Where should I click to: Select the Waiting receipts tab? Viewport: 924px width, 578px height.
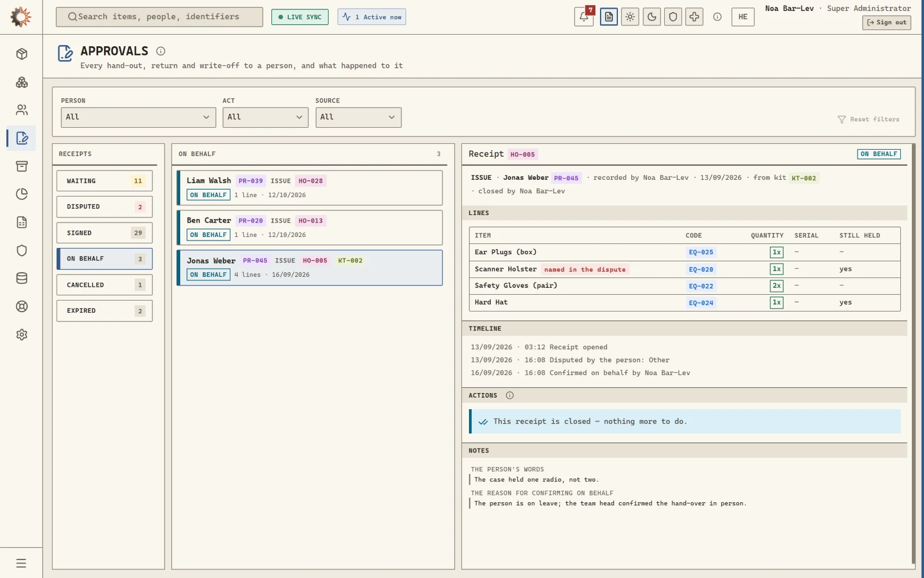tap(105, 181)
